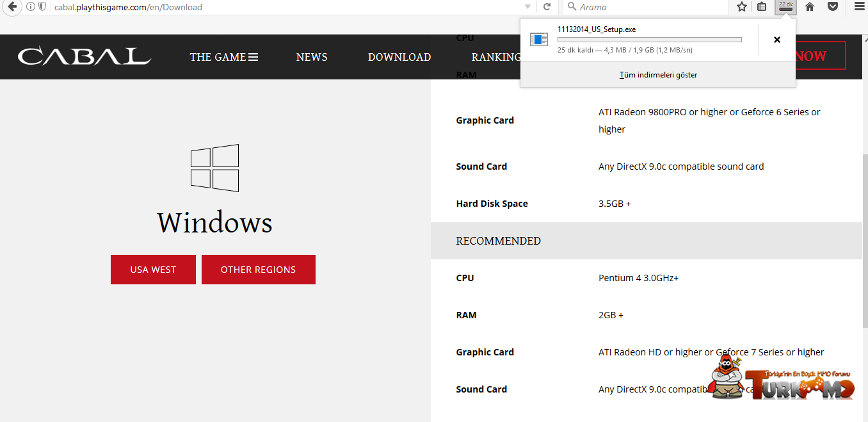Click the USA WEST download button
This screenshot has width=868, height=422.
[153, 270]
